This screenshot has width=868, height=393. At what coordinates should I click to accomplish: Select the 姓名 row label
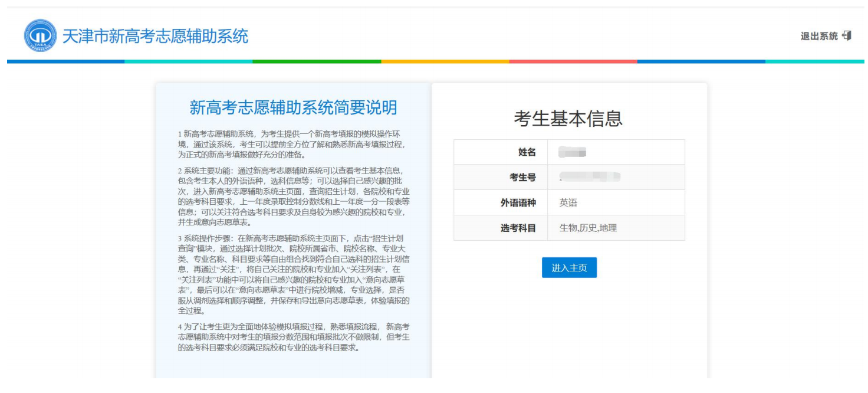coord(527,152)
